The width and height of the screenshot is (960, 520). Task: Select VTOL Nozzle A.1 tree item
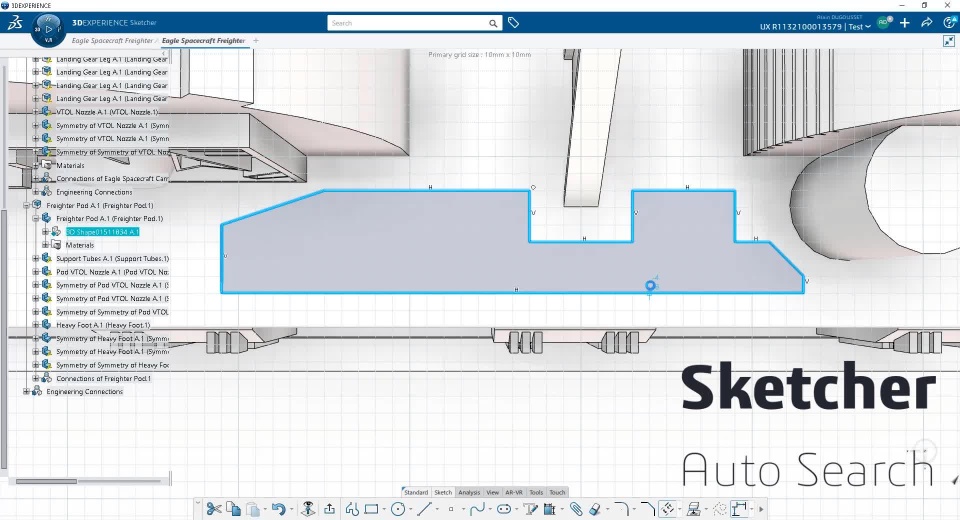[x=107, y=112]
